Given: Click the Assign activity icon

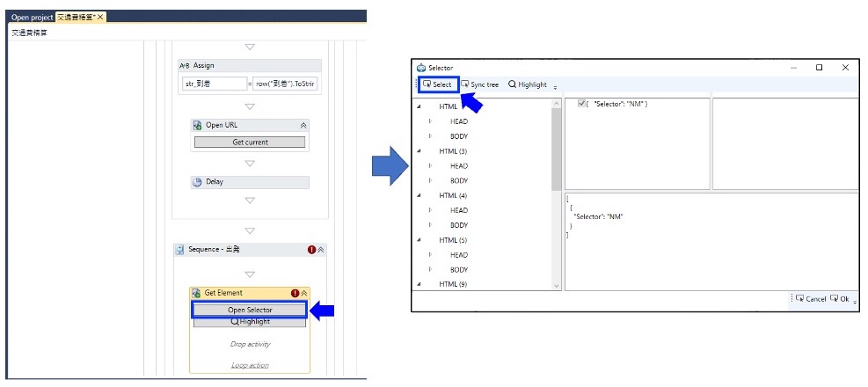Looking at the screenshot, I should point(185,65).
